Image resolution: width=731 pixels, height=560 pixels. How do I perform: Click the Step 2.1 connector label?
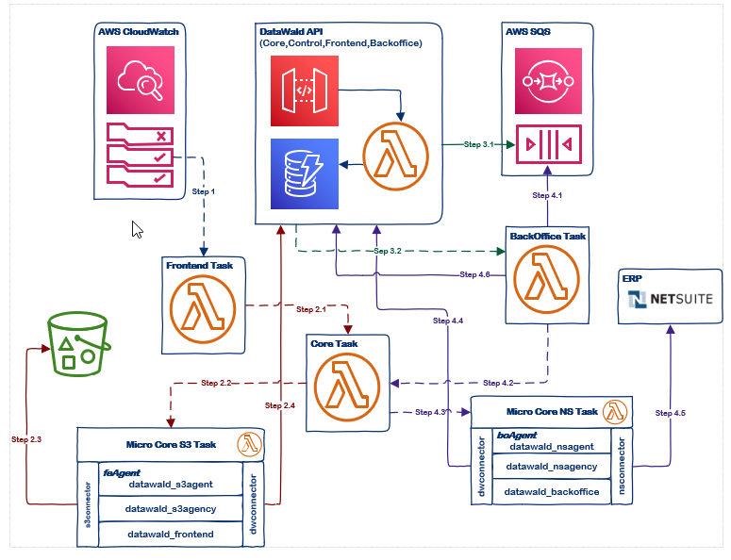(311, 309)
